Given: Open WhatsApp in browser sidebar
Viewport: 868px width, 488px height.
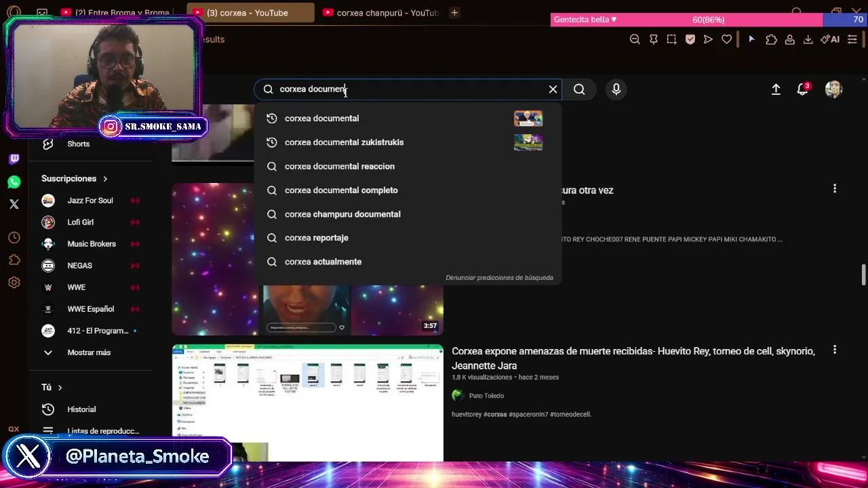Looking at the screenshot, I should [14, 182].
